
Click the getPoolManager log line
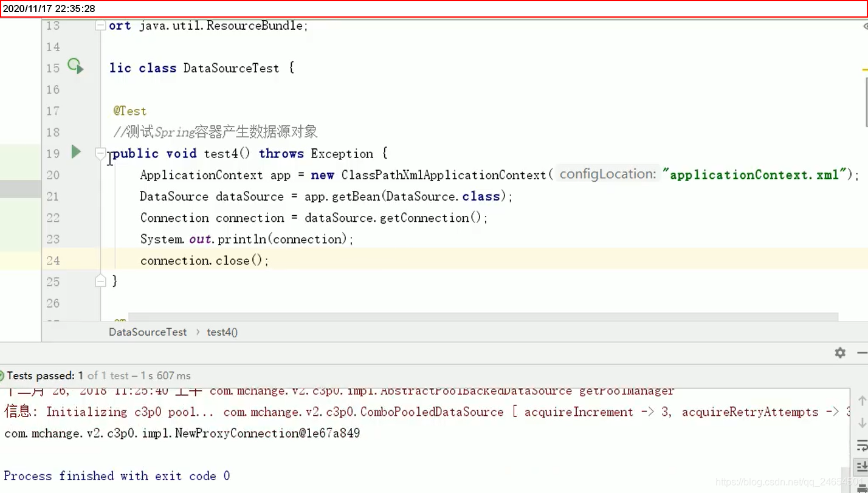point(339,391)
